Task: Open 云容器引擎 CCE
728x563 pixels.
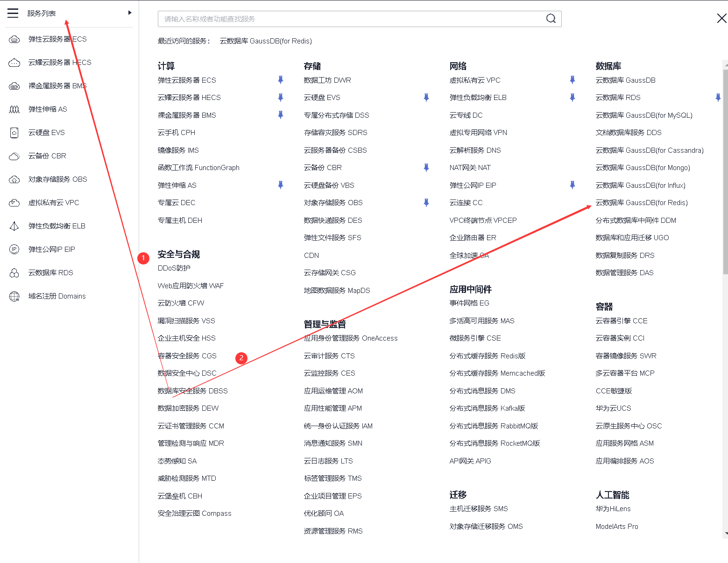Action: 622,321
